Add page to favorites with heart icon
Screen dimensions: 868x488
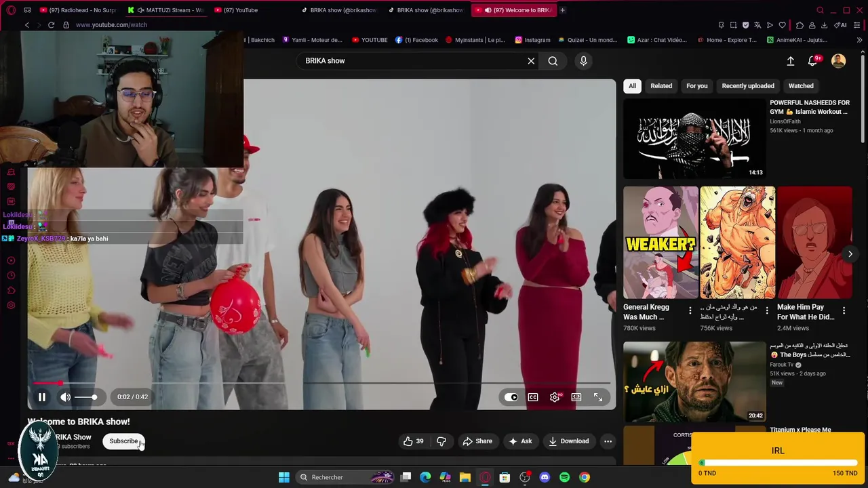pos(782,25)
